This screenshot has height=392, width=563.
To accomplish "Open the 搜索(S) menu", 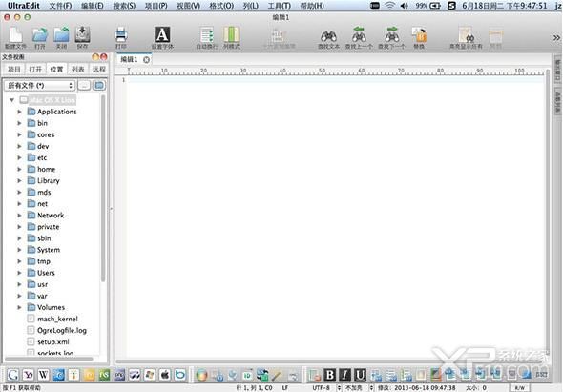I will tap(124, 6).
